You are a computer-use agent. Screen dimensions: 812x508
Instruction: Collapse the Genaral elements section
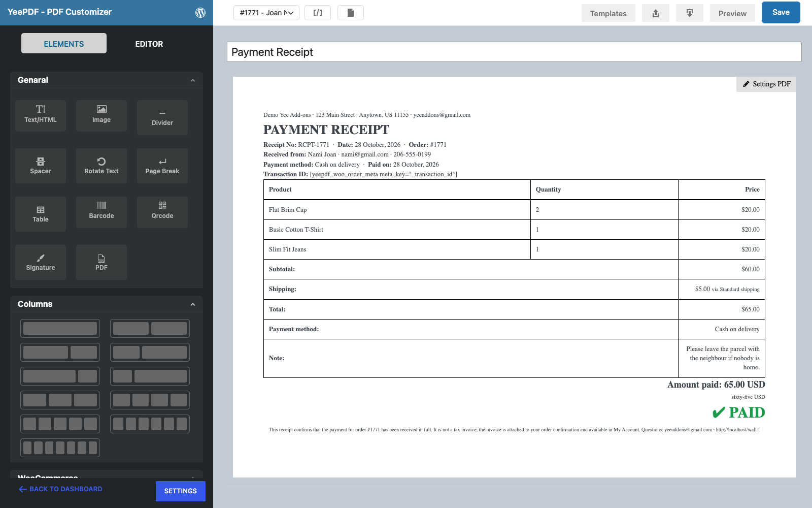(x=193, y=80)
